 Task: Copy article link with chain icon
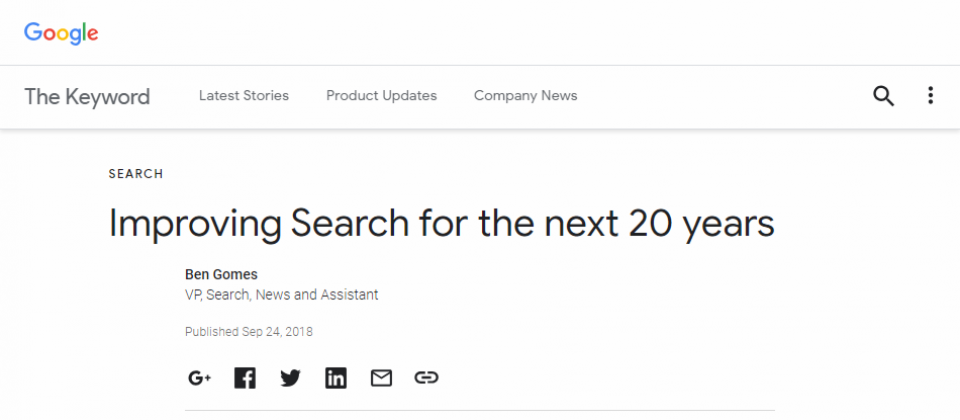point(426,378)
